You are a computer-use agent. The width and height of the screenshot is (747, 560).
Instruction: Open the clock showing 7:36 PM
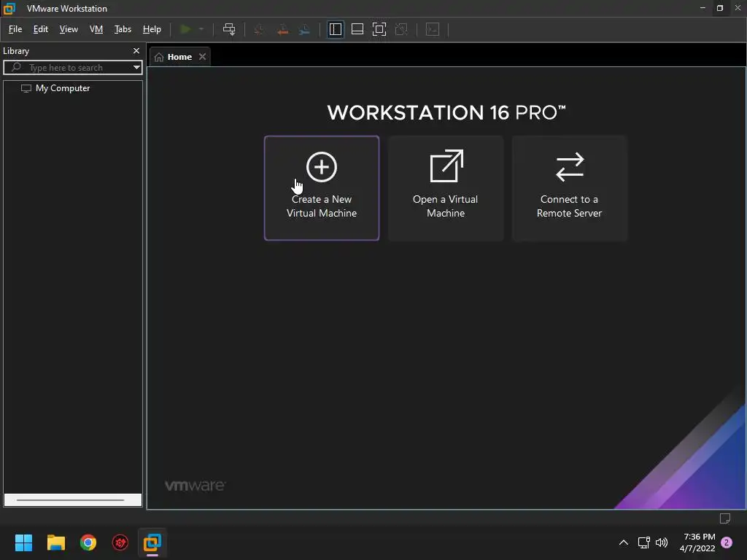[697, 542]
